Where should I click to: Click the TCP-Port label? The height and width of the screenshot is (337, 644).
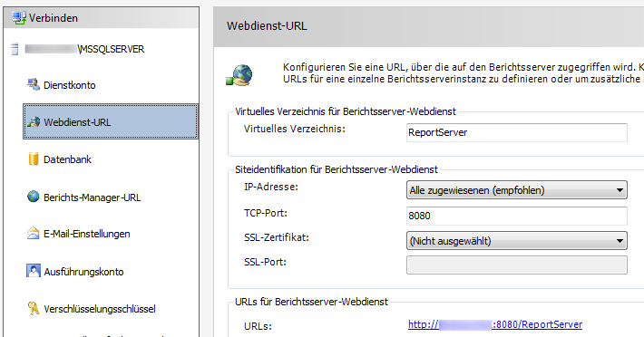pyautogui.click(x=266, y=213)
